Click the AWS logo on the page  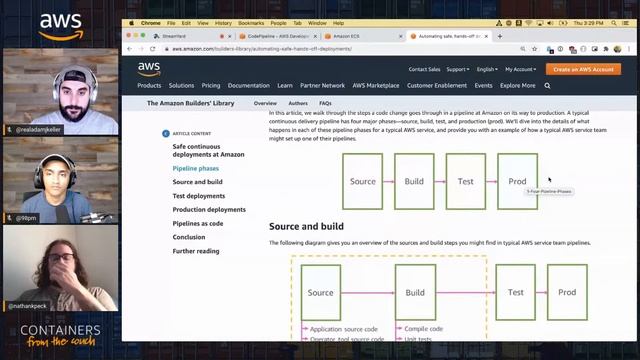[x=149, y=69]
